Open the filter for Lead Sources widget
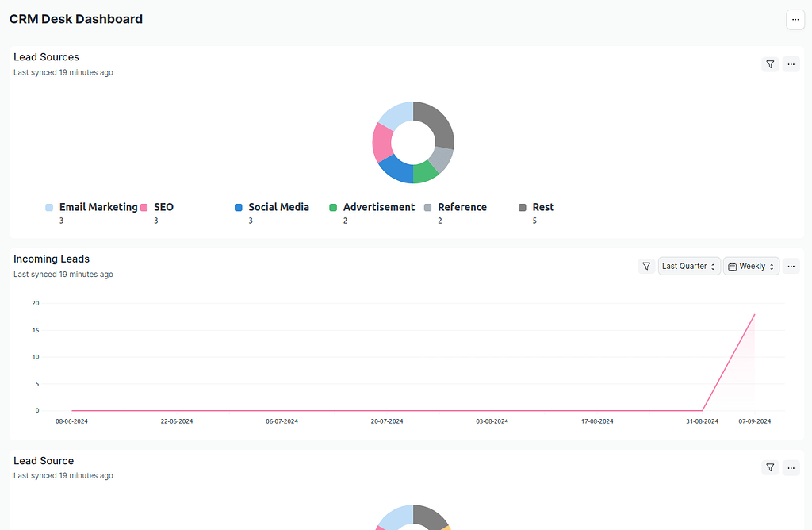 point(769,64)
